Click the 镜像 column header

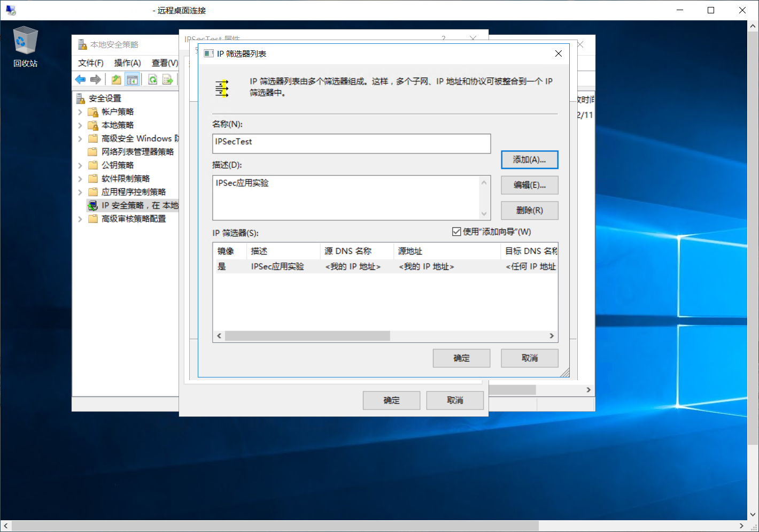click(230, 251)
